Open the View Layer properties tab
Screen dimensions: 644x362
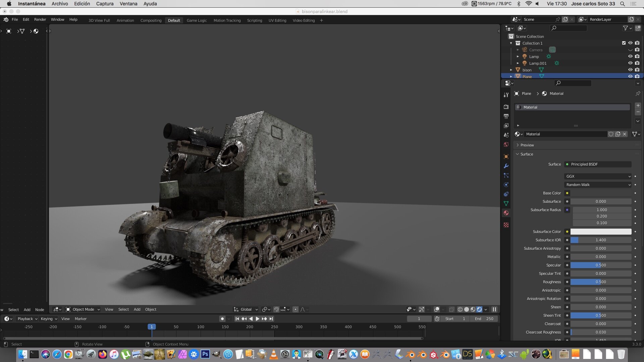point(506,126)
